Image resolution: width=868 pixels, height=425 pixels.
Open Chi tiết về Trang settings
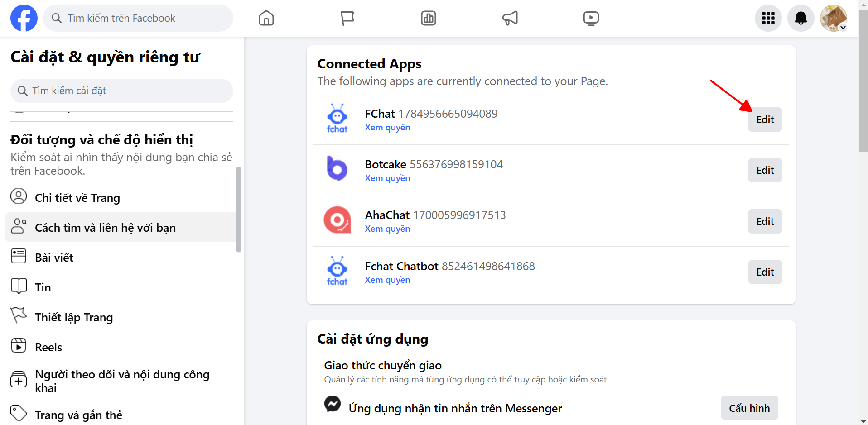121,197
